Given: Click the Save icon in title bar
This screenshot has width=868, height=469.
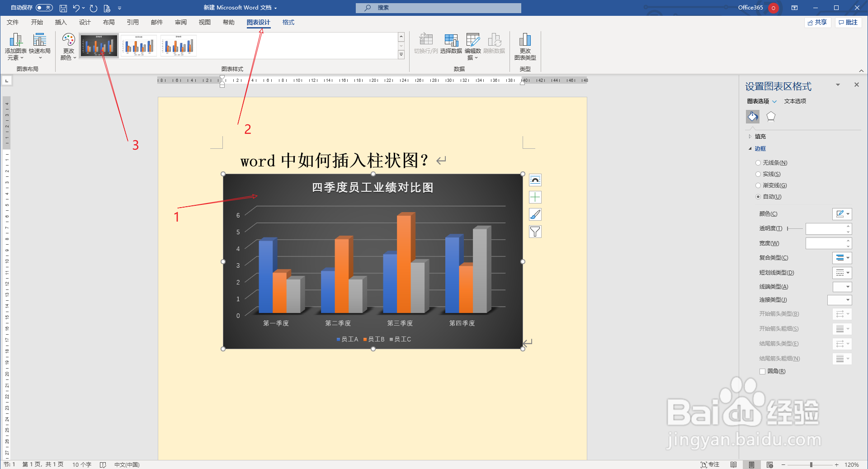Looking at the screenshot, I should (63, 8).
